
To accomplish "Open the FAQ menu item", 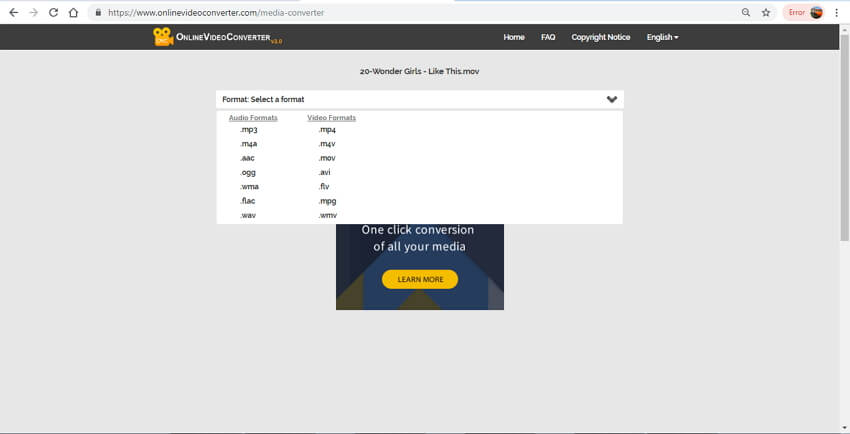I will click(x=548, y=37).
